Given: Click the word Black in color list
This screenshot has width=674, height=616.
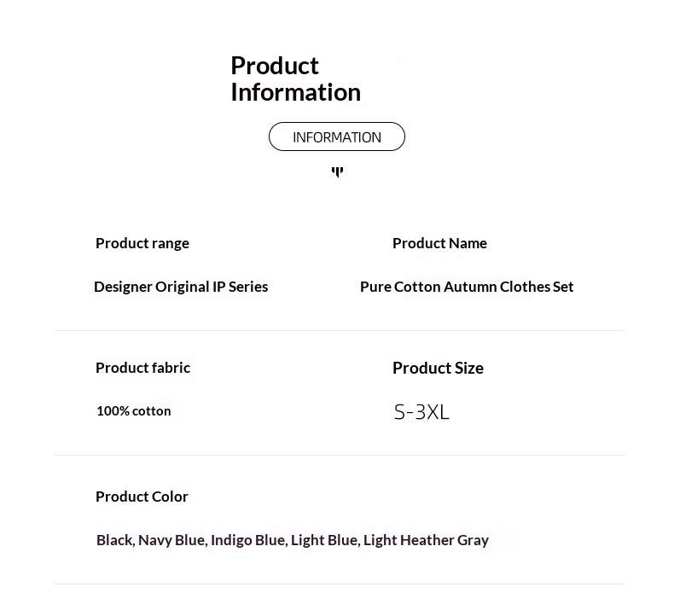Looking at the screenshot, I should (114, 540).
